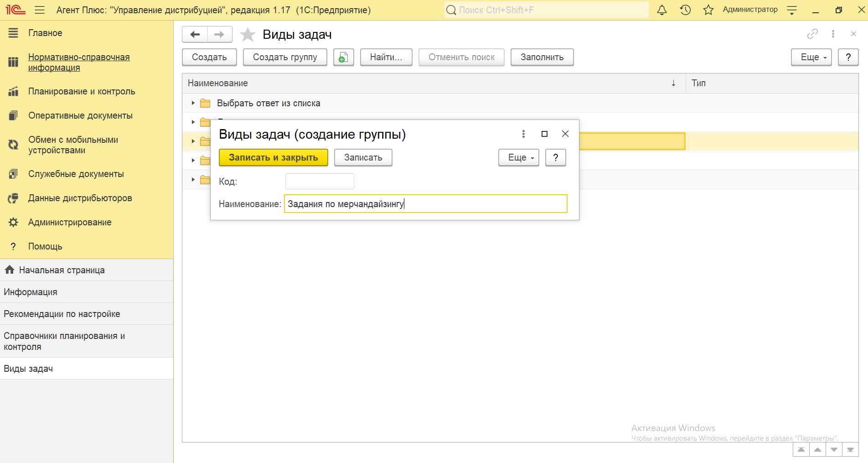Click the Данные дистрибьюторов icon

coord(13,198)
